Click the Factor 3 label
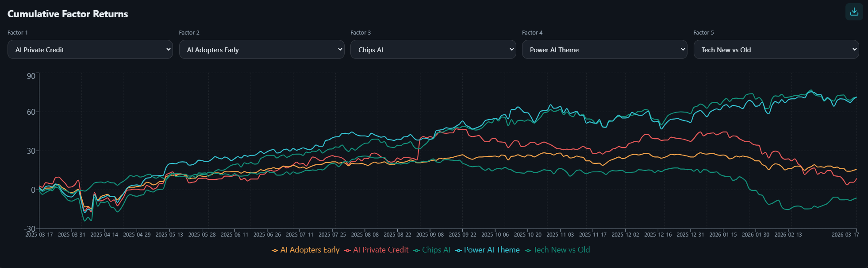Image resolution: width=868 pixels, height=268 pixels. [361, 33]
